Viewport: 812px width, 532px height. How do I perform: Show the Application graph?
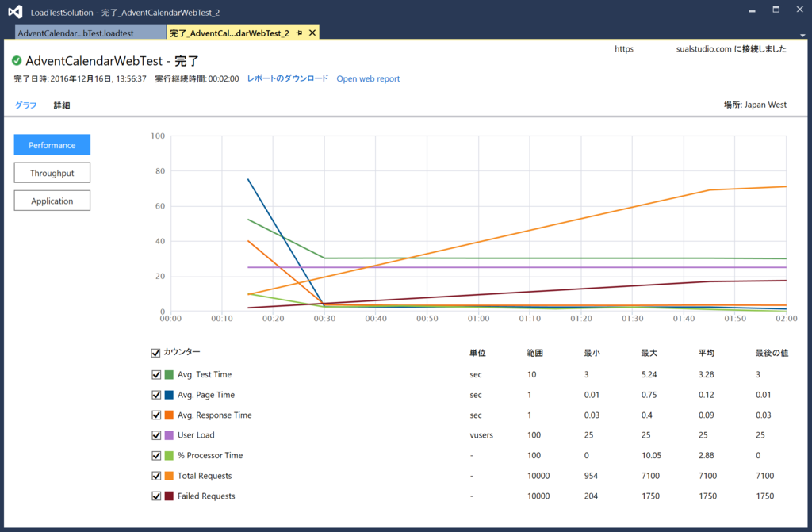pyautogui.click(x=52, y=201)
